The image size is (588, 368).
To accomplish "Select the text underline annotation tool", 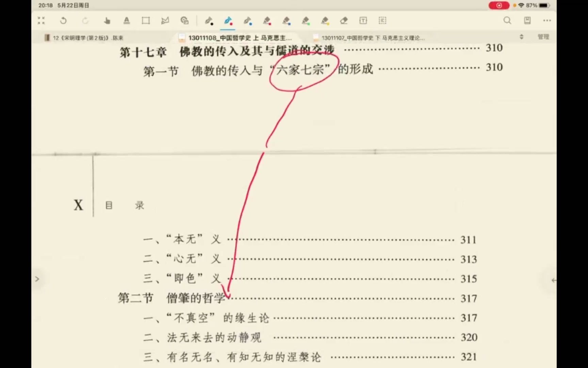I will tap(127, 21).
